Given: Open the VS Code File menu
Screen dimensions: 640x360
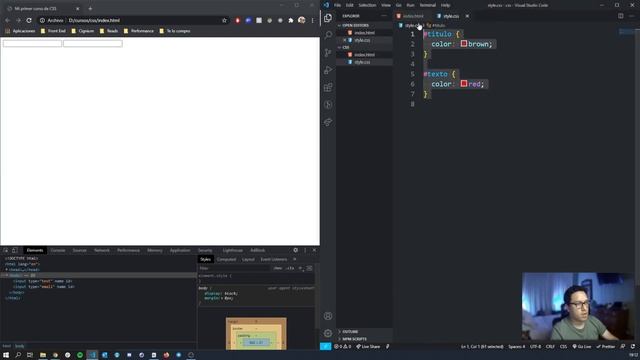Looking at the screenshot, I should pos(337,5).
